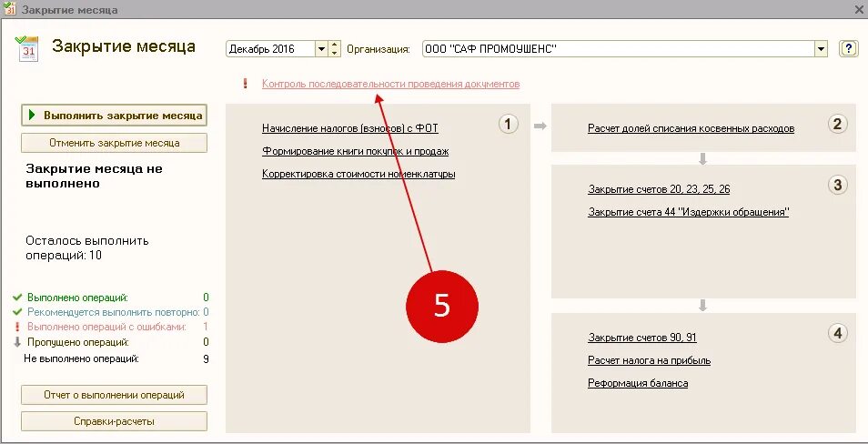Open Расчет долей списания косвенных расходов

(x=691, y=128)
